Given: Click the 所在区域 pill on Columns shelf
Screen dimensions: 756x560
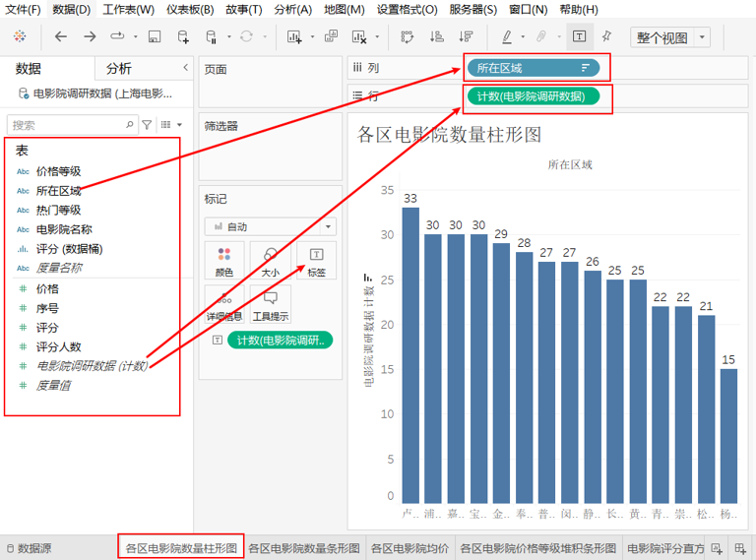Looking at the screenshot, I should click(534, 68).
